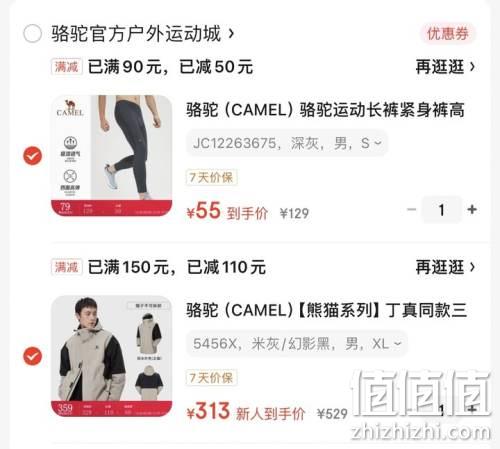Image resolution: width=500 pixels, height=449 pixels.
Task: Click the pants quantity field showing 1
Action: (x=442, y=210)
